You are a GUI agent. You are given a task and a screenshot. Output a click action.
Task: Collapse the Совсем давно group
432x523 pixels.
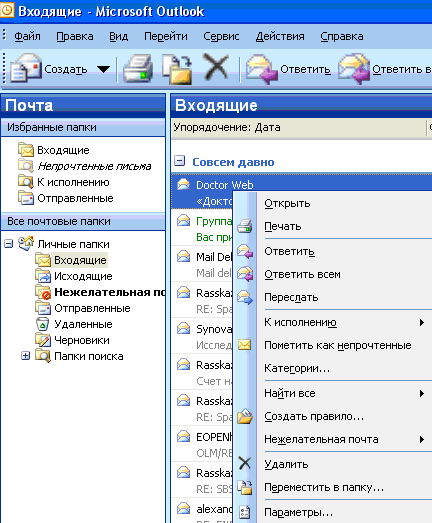coord(179,161)
